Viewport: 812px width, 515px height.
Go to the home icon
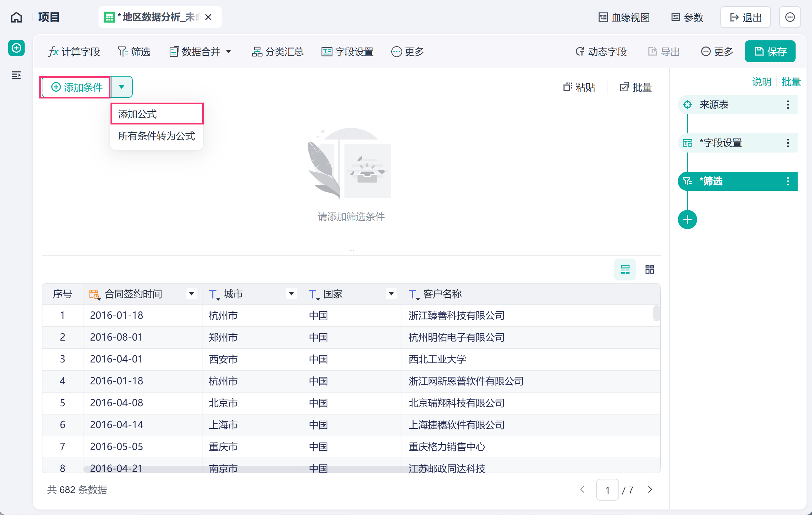(16, 17)
